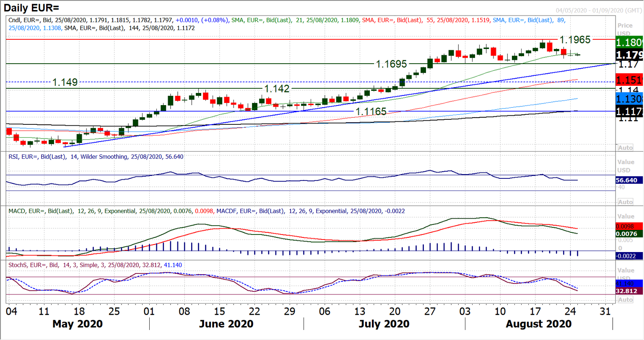Click the blue 1.130 price axis badge
This screenshot has width=644, height=340.
[628, 99]
